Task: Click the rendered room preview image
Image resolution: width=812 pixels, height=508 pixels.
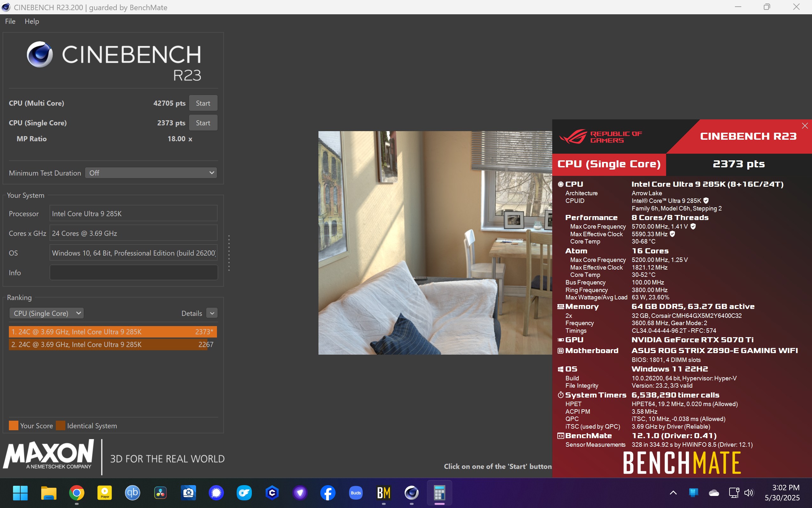Action: point(435,243)
